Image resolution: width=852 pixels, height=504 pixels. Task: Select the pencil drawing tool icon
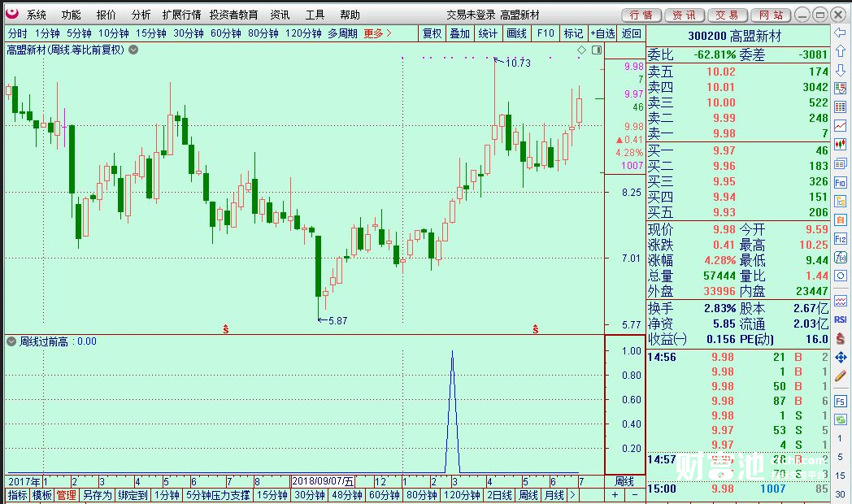coord(841,376)
